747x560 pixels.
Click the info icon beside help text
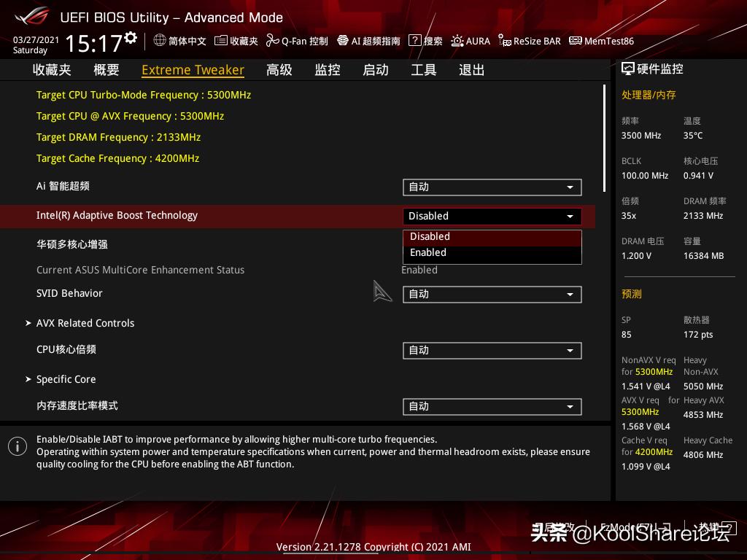[x=18, y=446]
